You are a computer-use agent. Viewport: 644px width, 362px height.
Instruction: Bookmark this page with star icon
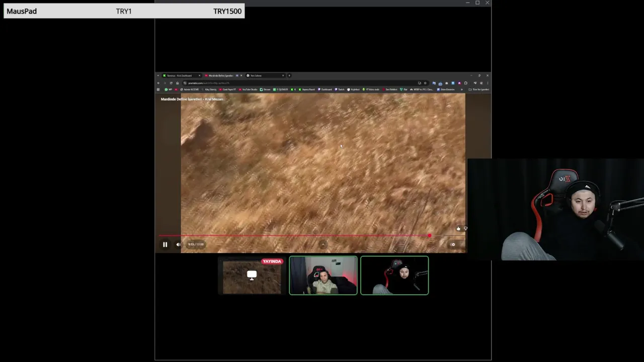pyautogui.click(x=425, y=83)
